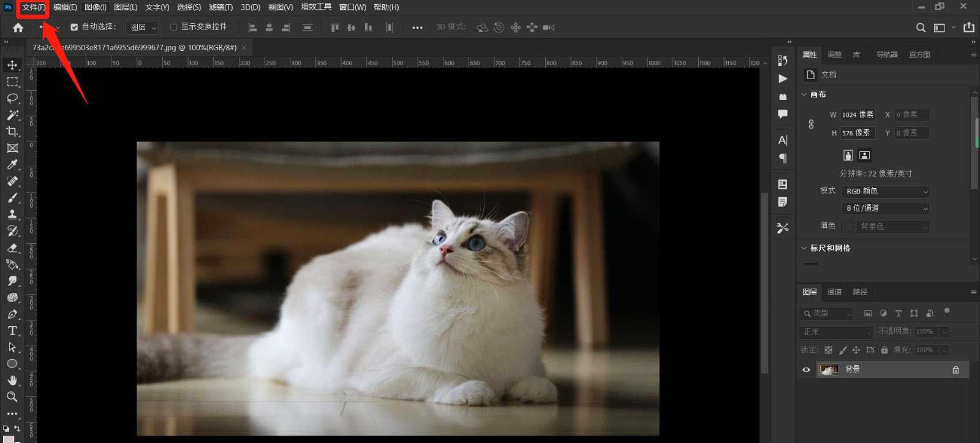Select the Lasso tool
The image size is (980, 443).
coord(12,98)
